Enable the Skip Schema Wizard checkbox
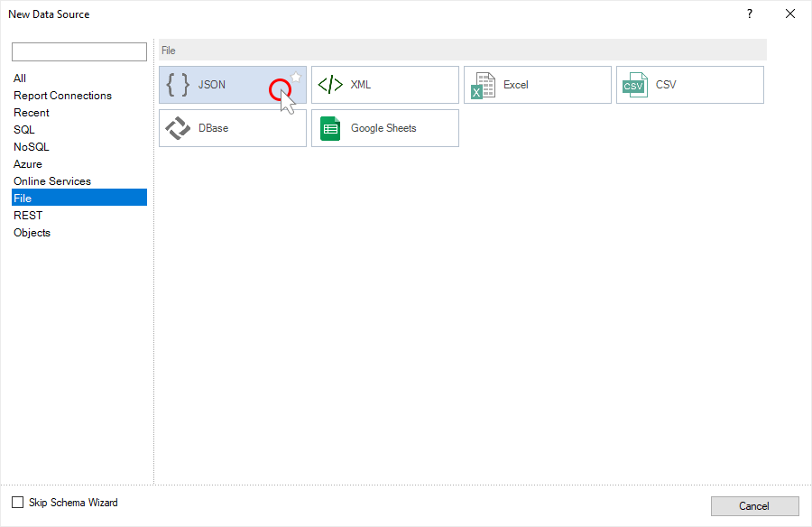812x527 pixels. (18, 503)
